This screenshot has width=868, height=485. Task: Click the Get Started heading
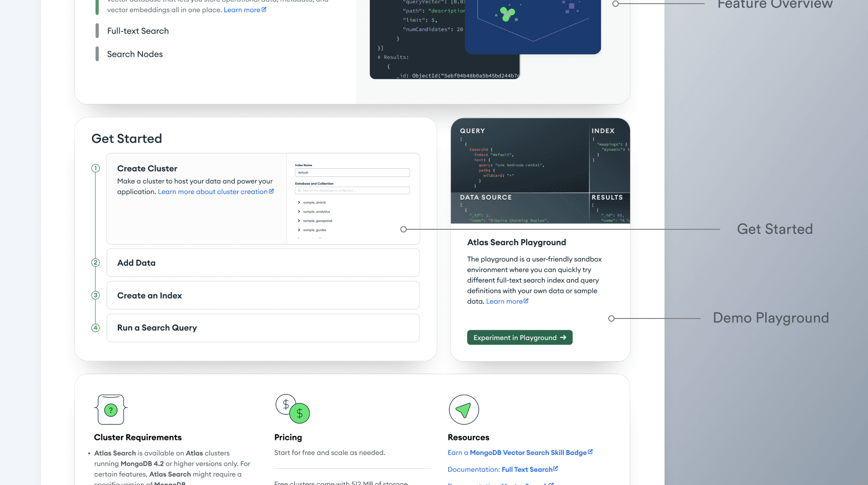coord(126,138)
